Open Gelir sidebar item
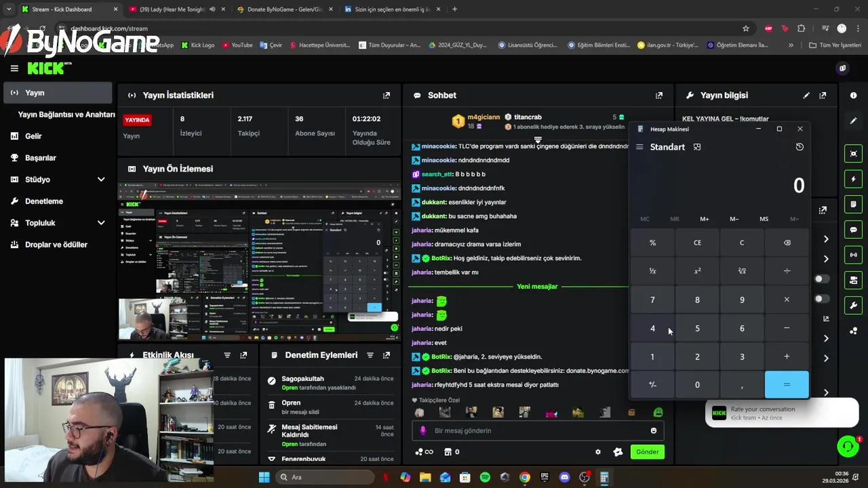The image size is (868, 488). click(58, 136)
